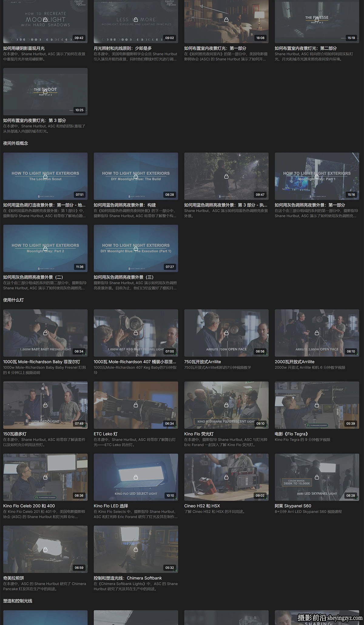
Task: Click lock icon on Chimera Pancake 06:59 video
Action: click(45, 549)
